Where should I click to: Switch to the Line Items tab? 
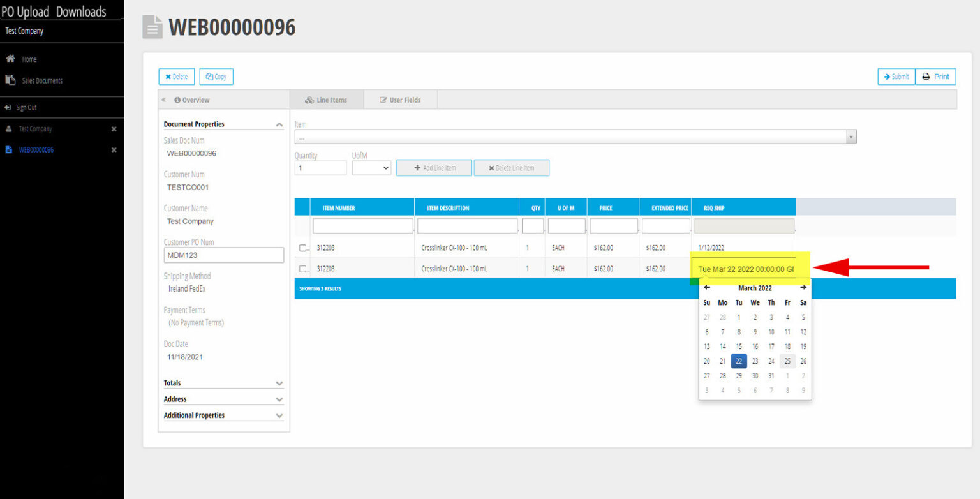pyautogui.click(x=327, y=100)
